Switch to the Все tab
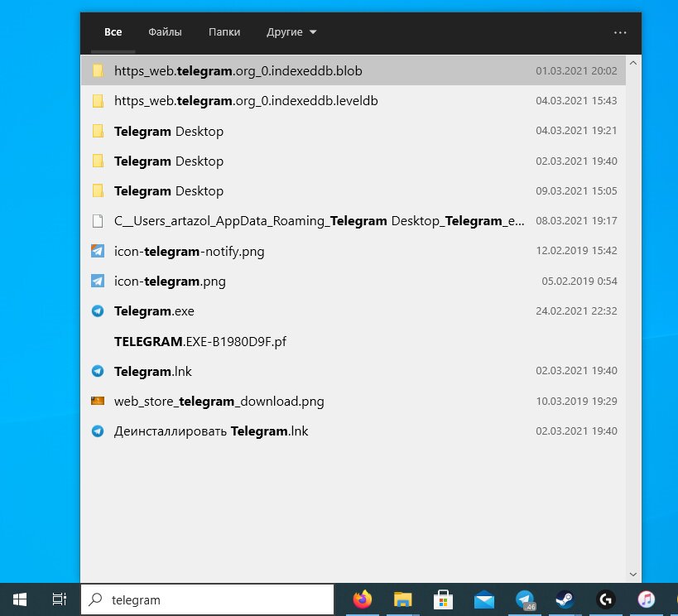The image size is (678, 616). tap(113, 32)
